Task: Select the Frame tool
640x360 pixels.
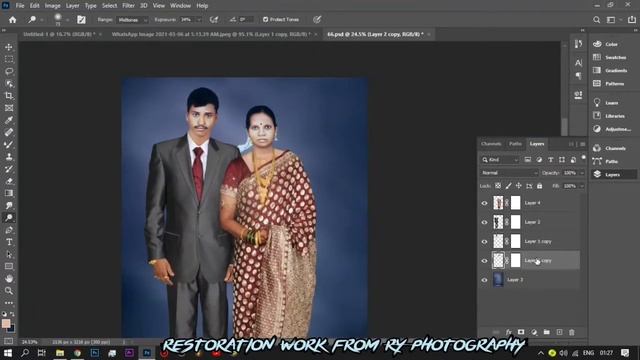Action: (x=9, y=108)
